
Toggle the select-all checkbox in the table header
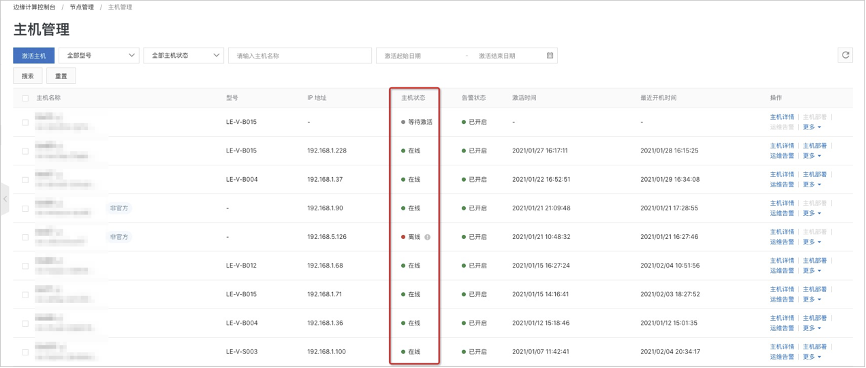pos(25,98)
